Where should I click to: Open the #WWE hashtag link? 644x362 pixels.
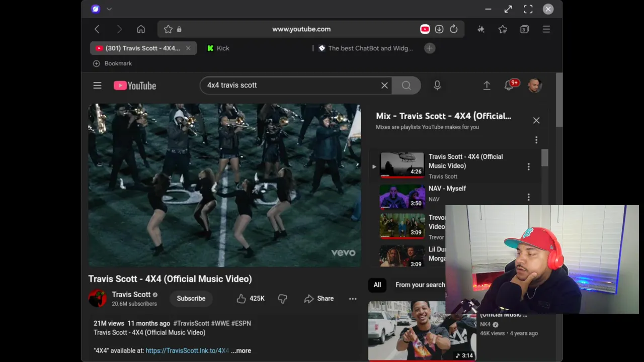[220, 323]
